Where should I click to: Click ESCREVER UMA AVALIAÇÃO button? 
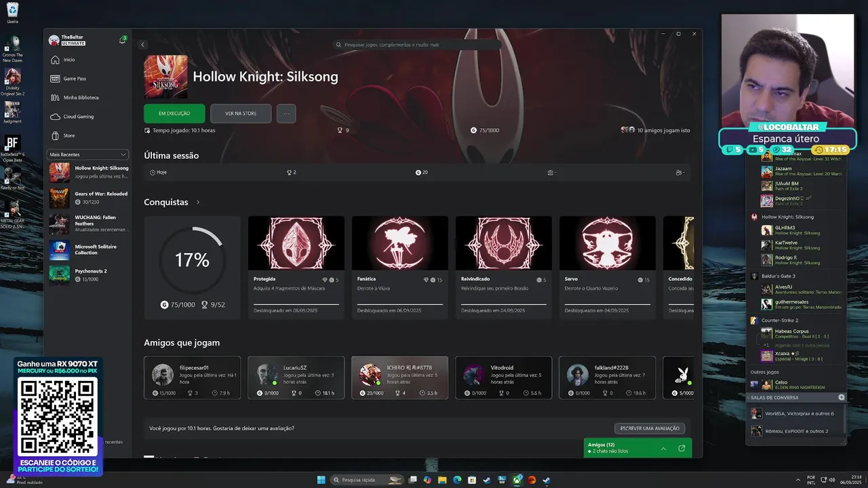[650, 428]
